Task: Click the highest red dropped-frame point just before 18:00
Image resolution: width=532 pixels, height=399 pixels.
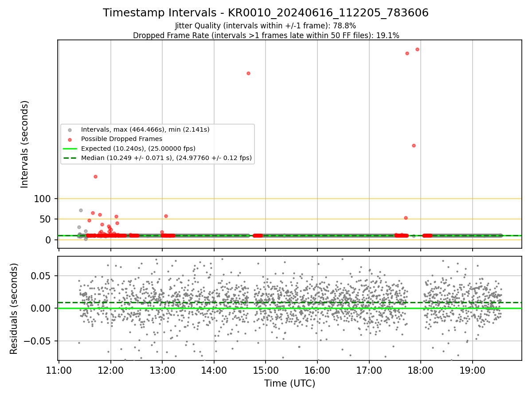Action: coord(417,49)
